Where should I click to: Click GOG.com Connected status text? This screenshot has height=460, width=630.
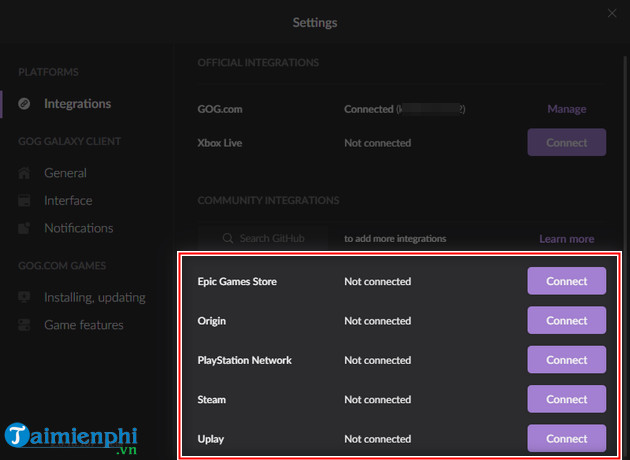(x=405, y=109)
